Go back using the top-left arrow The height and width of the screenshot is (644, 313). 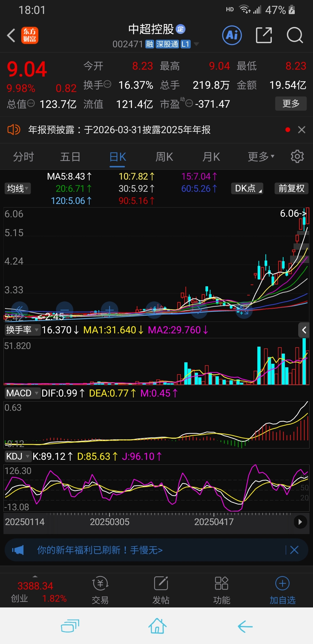(x=11, y=35)
